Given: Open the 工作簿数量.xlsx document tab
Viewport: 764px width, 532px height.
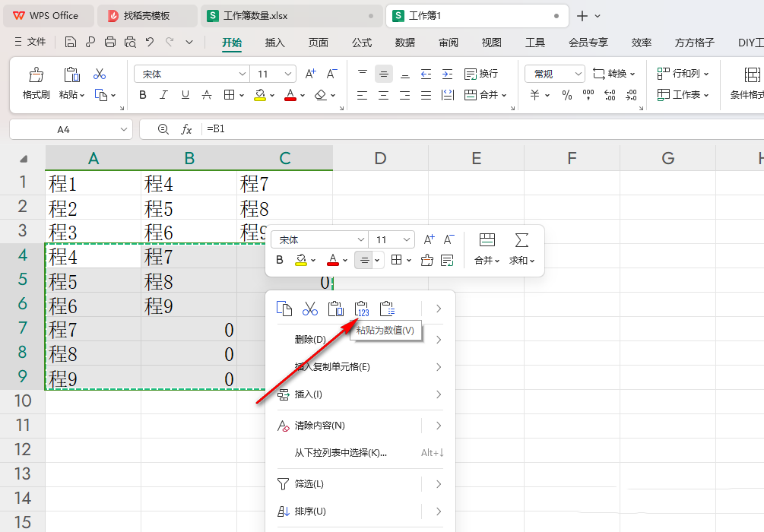Looking at the screenshot, I should pyautogui.click(x=291, y=16).
